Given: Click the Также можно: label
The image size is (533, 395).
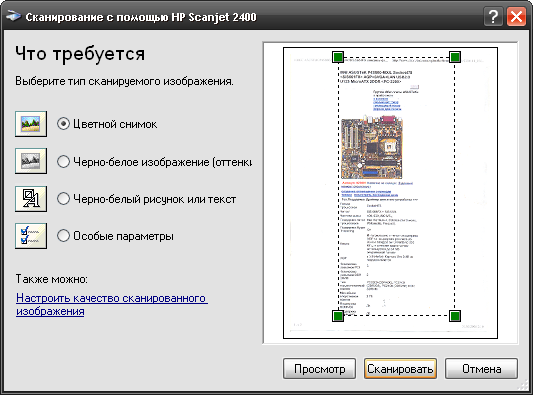Looking at the screenshot, I should pos(52,279).
